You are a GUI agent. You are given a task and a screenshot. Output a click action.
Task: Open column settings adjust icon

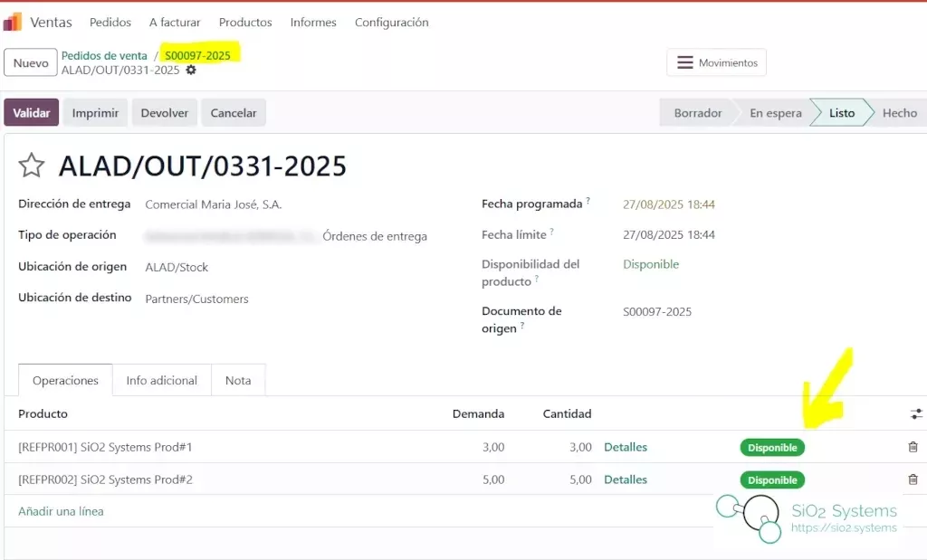916,413
